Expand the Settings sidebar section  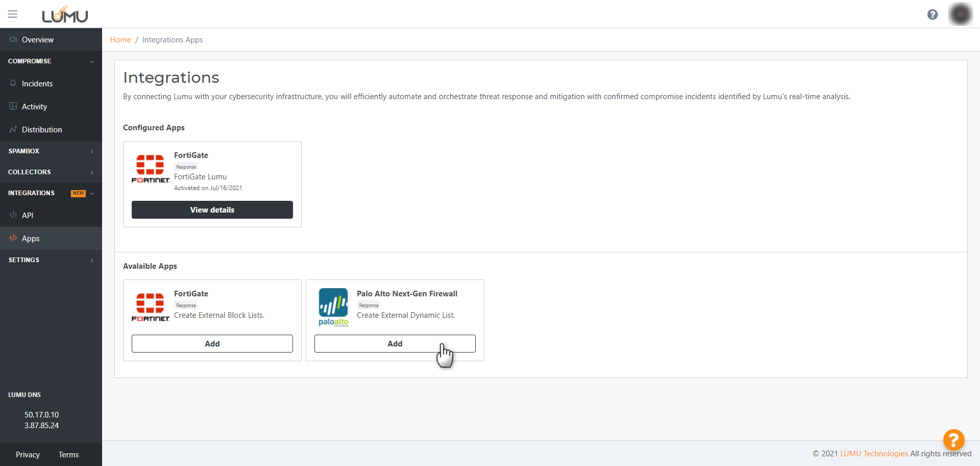pyautogui.click(x=51, y=260)
